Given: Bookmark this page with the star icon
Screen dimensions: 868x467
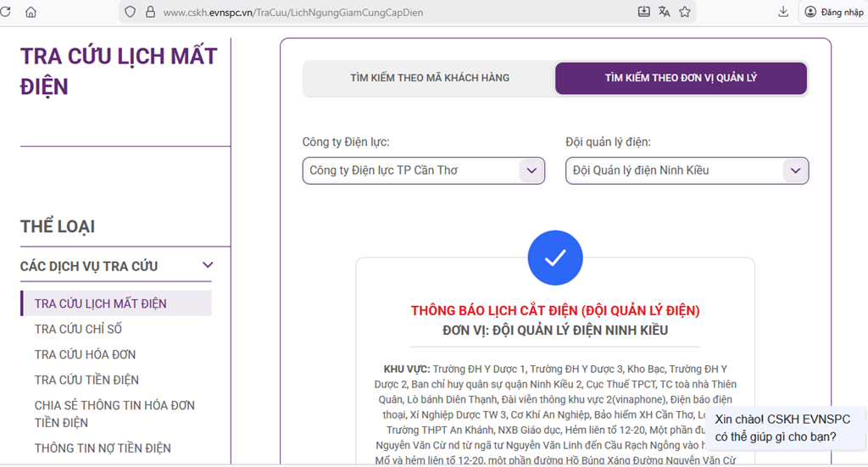Looking at the screenshot, I should 685,12.
